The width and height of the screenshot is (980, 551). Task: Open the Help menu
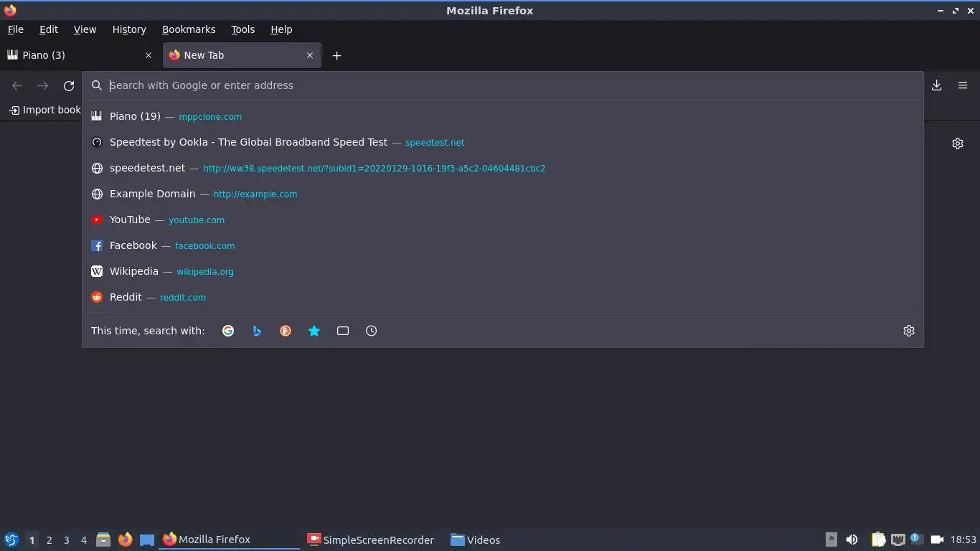(281, 29)
